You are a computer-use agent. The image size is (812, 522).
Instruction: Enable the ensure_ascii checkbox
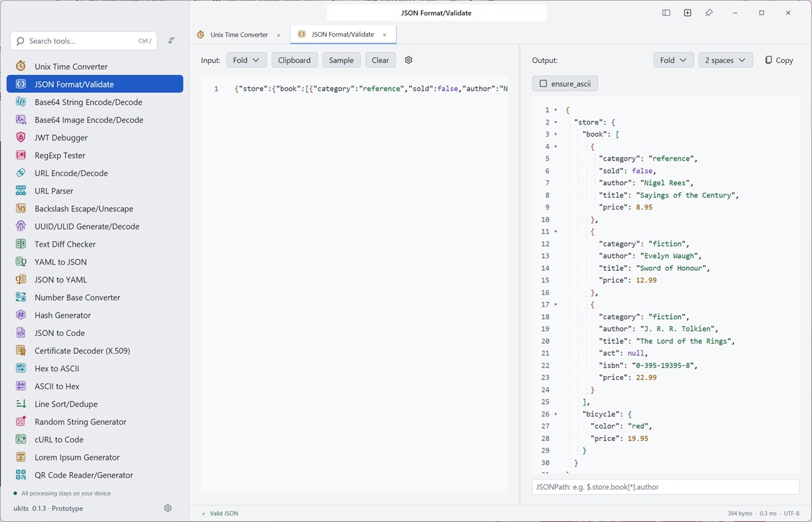point(543,84)
